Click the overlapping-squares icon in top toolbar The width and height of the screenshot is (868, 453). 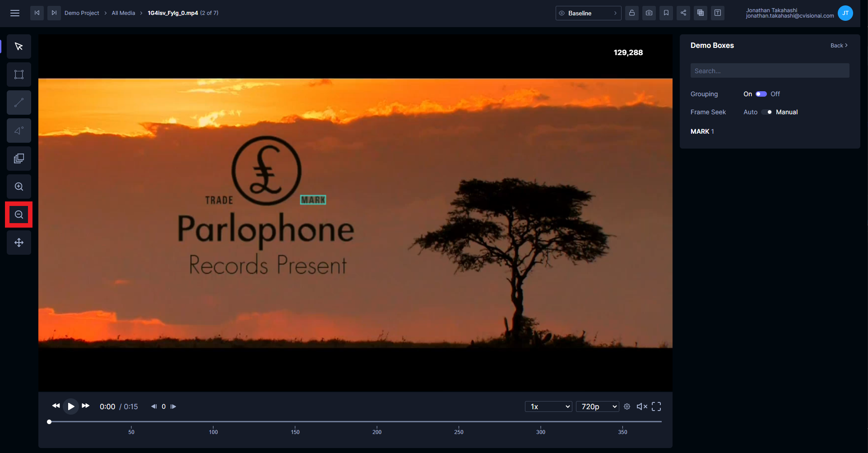[701, 13]
